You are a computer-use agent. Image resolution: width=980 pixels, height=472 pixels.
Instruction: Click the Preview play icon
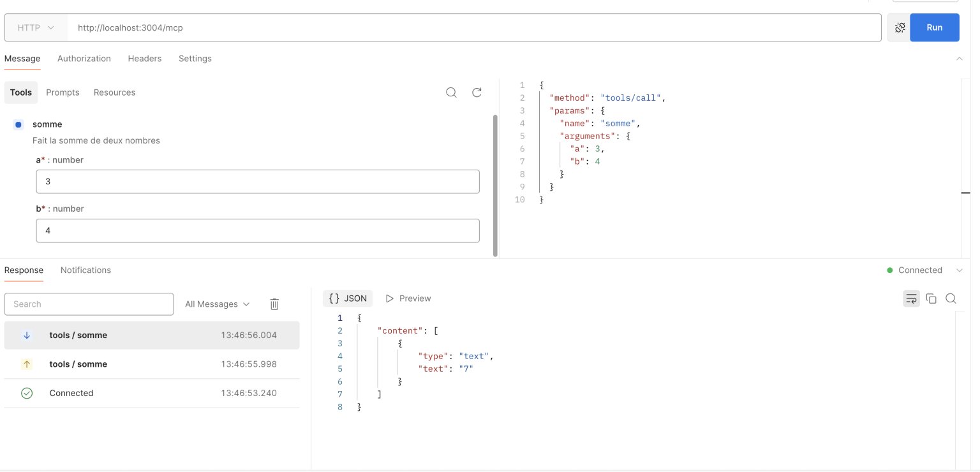(389, 299)
